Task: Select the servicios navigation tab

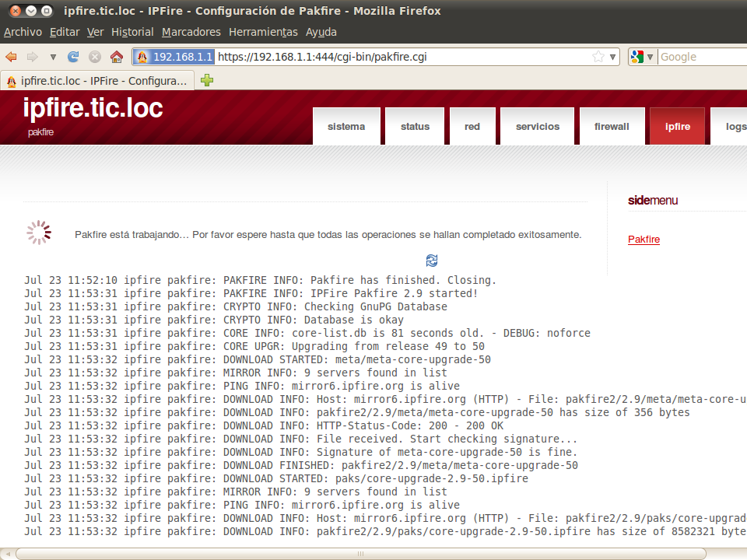Action: click(x=537, y=127)
